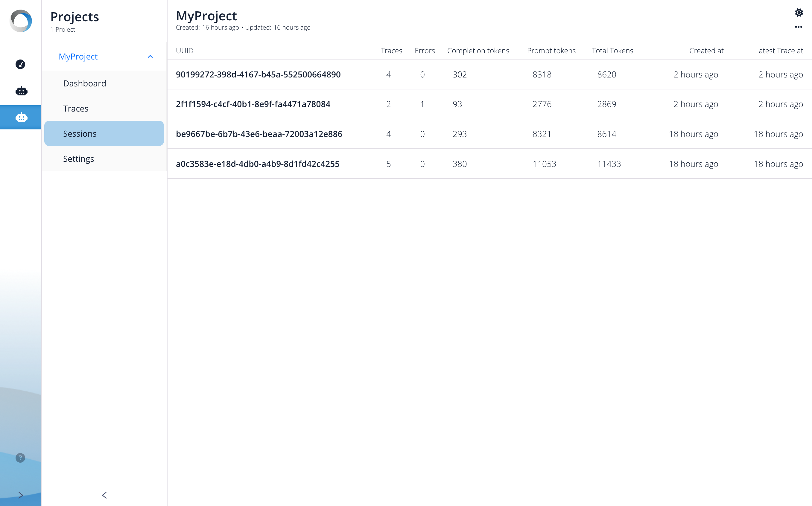Open the project Settings item
This screenshot has width=812, height=506.
coord(79,158)
